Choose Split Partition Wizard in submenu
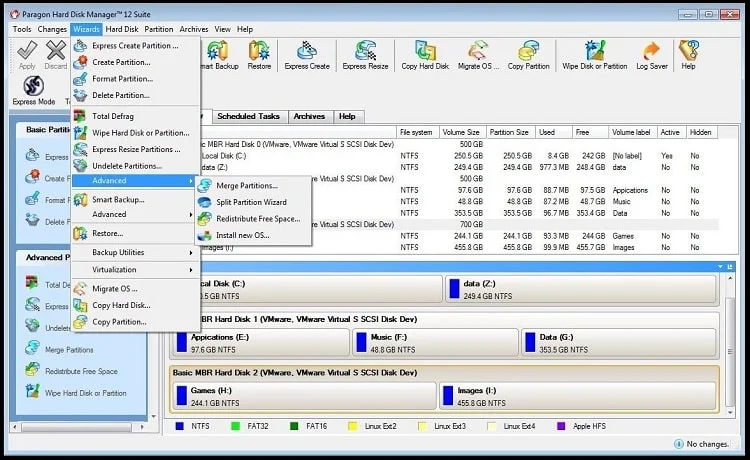This screenshot has height=460, width=750. point(254,202)
